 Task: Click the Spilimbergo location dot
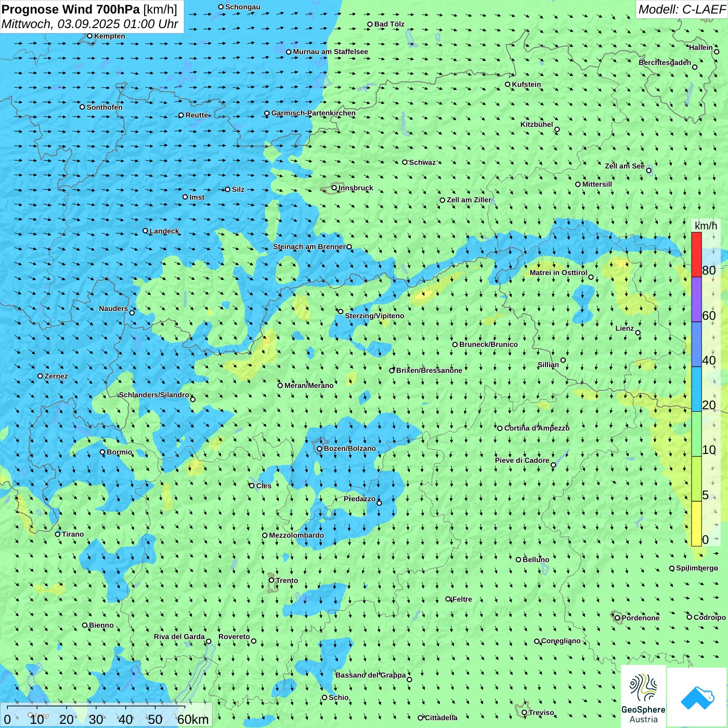[672, 568]
